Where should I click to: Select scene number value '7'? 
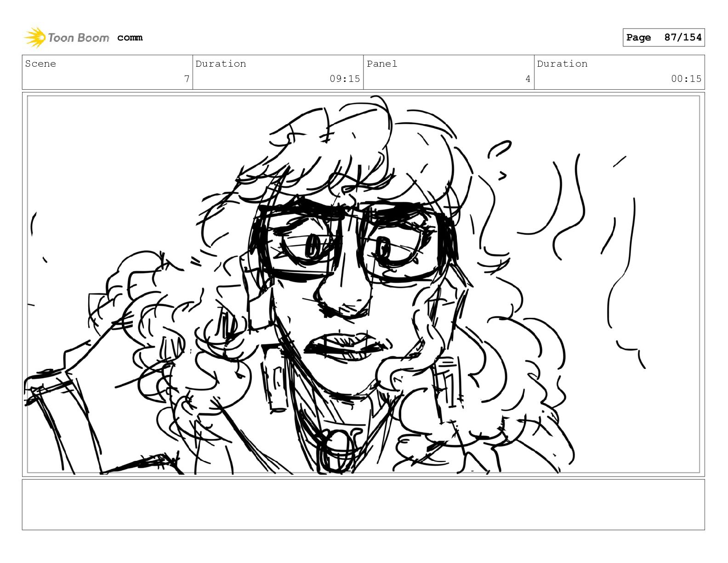tap(187, 79)
